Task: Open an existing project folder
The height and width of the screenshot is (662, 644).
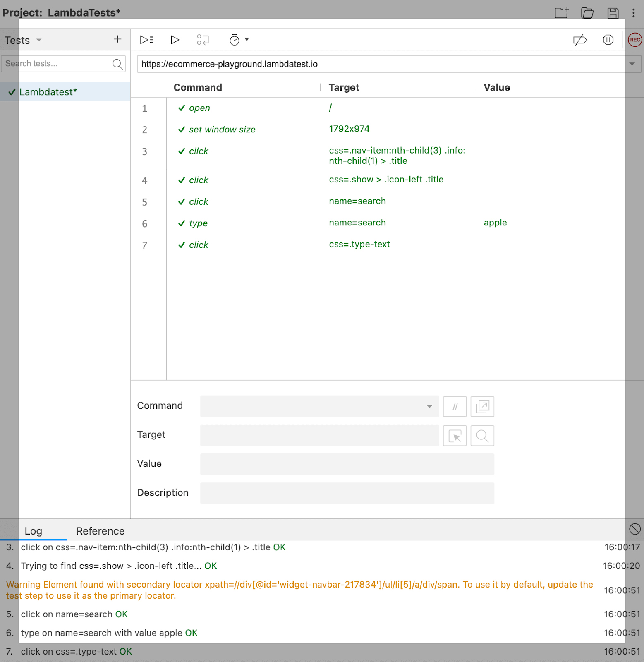Action: pyautogui.click(x=587, y=13)
